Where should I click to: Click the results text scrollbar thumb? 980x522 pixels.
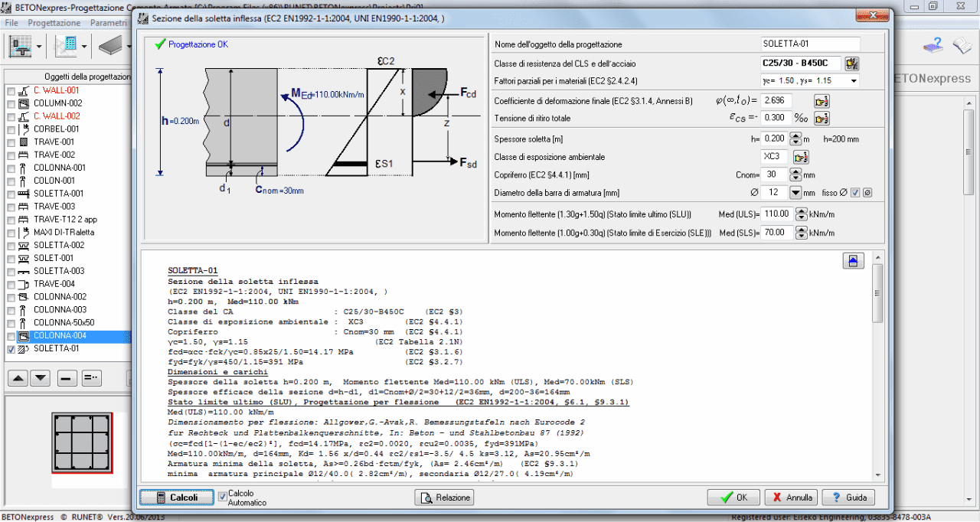coord(878,295)
